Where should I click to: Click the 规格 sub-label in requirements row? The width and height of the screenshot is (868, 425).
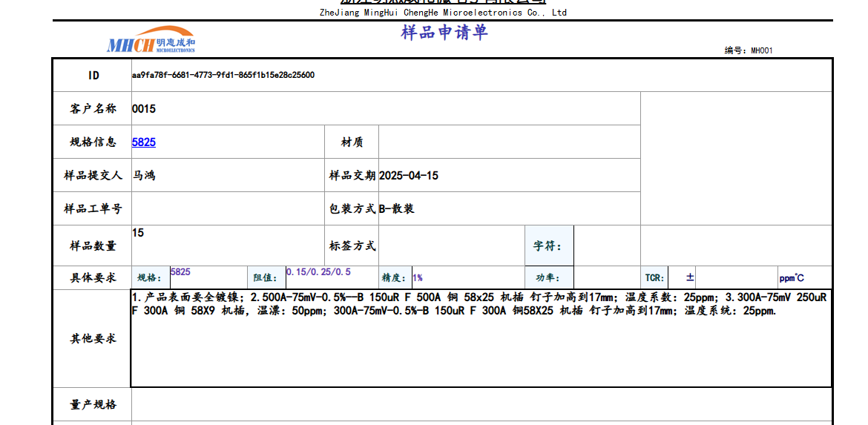tap(151, 278)
